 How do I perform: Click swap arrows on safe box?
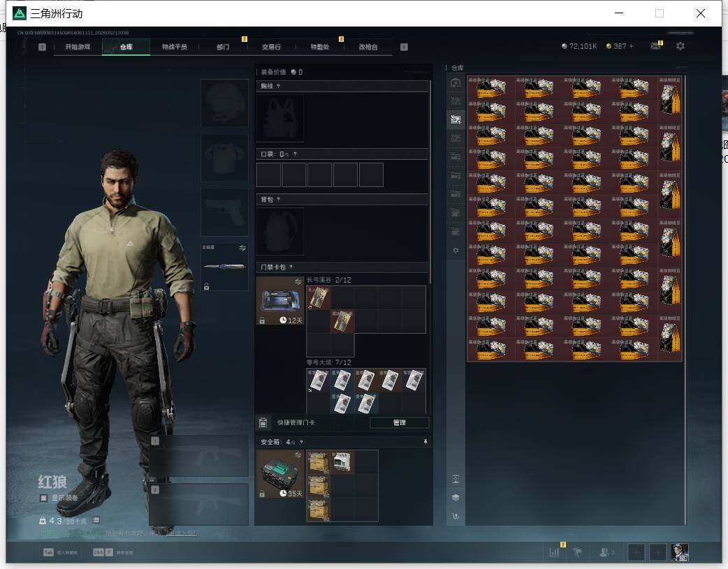click(298, 455)
